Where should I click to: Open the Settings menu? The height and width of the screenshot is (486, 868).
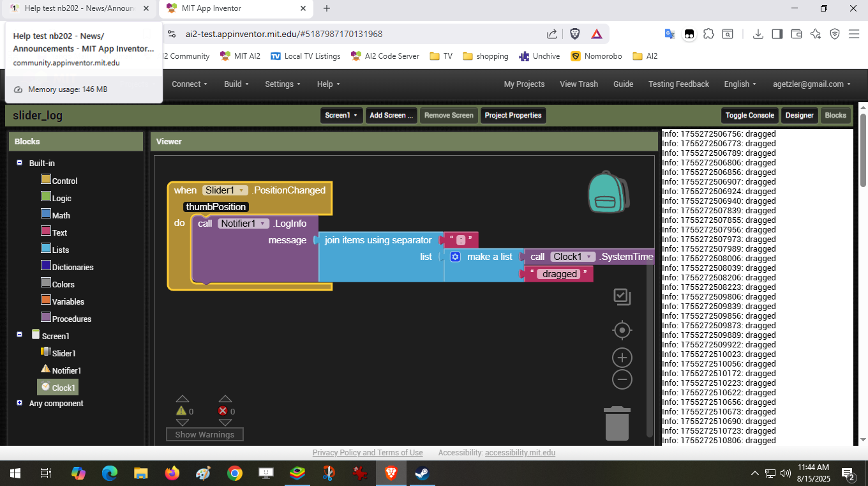click(283, 84)
